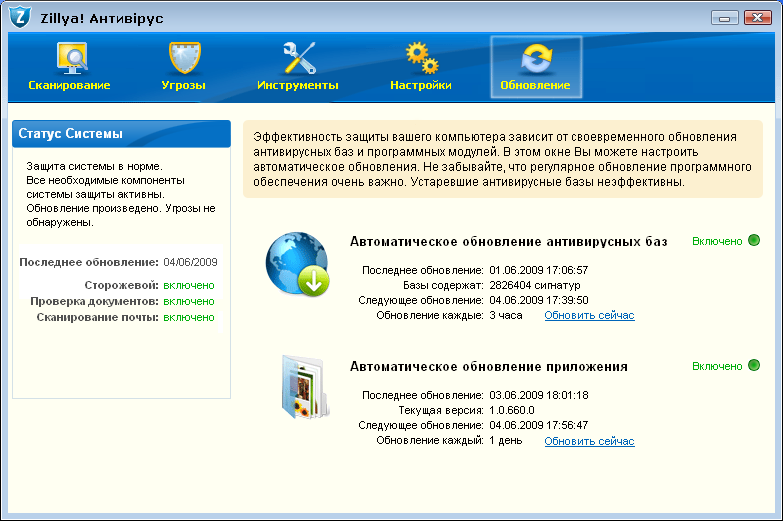783x521 pixels.
Task: Click Сторожевой status включено
Action: pyautogui.click(x=189, y=285)
